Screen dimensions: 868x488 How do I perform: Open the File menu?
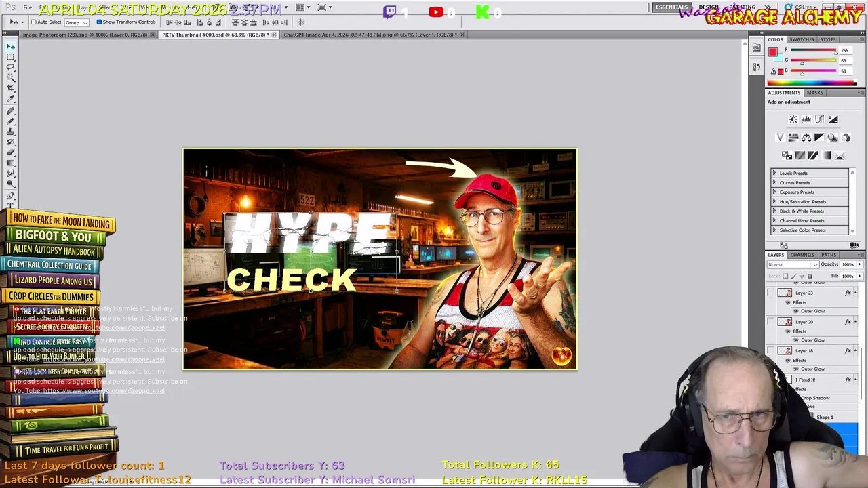pyautogui.click(x=27, y=7)
